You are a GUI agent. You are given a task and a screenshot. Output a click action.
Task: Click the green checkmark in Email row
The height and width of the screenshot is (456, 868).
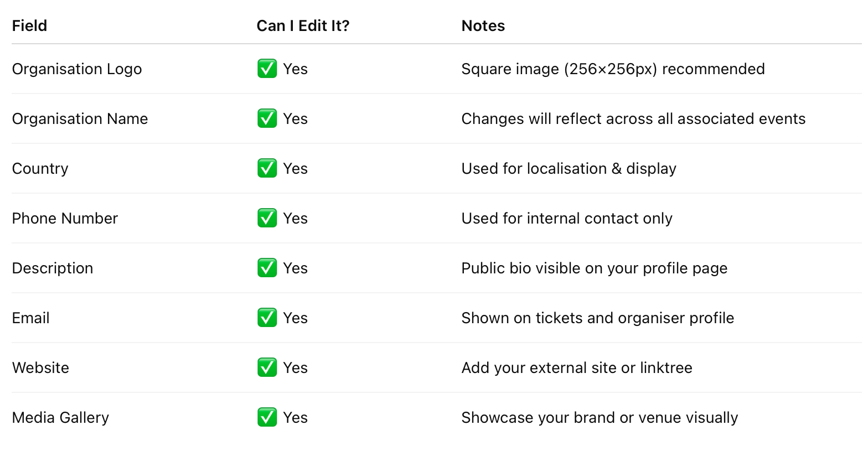pyautogui.click(x=267, y=318)
